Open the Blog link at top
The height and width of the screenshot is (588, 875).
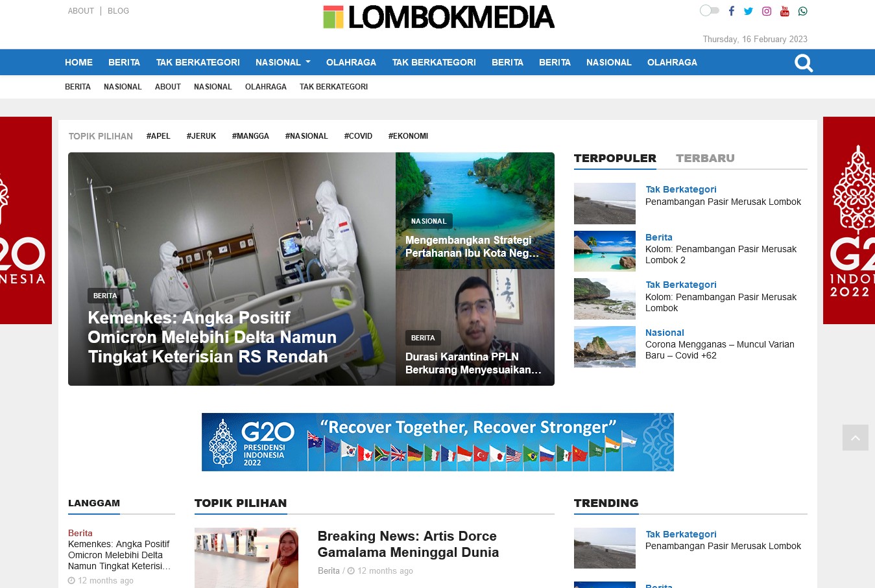(x=118, y=11)
